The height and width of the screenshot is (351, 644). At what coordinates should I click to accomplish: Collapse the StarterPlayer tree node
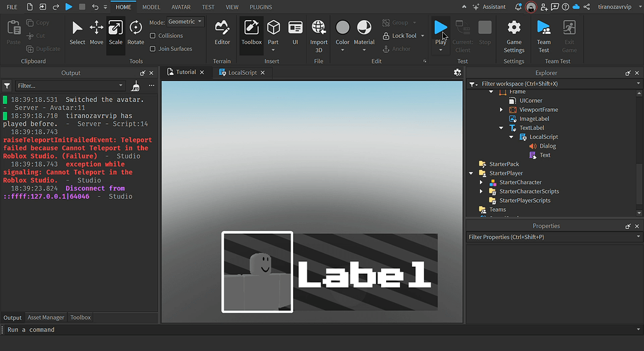(x=471, y=174)
